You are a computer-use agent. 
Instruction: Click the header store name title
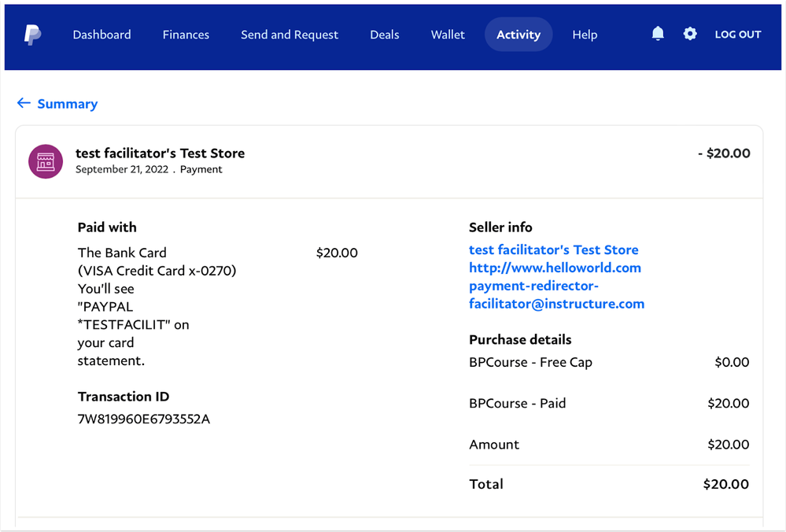tap(160, 153)
